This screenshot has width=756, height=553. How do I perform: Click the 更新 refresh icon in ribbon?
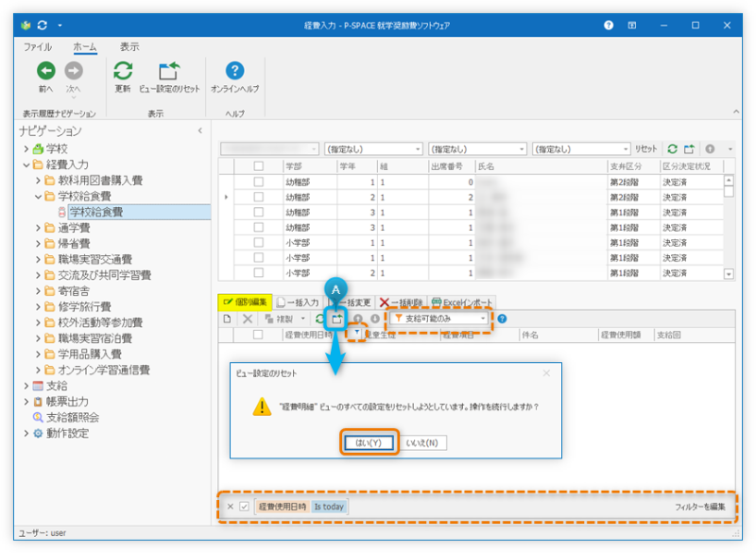pyautogui.click(x=123, y=71)
